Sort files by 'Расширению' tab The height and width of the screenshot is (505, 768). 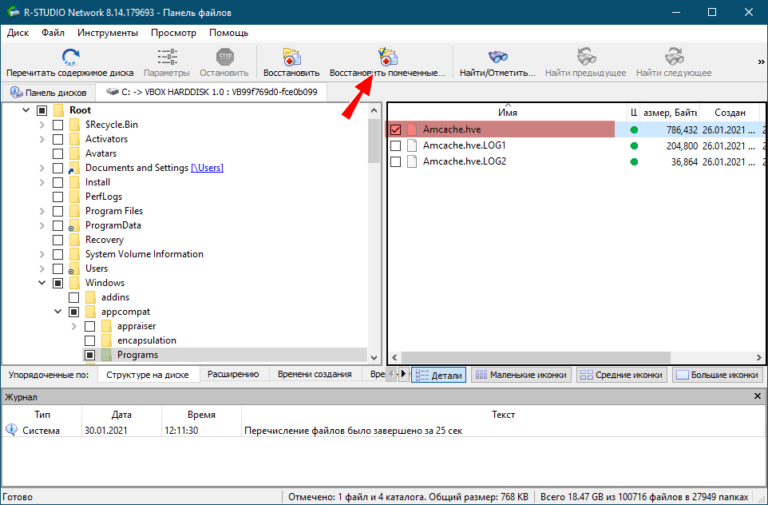click(235, 375)
